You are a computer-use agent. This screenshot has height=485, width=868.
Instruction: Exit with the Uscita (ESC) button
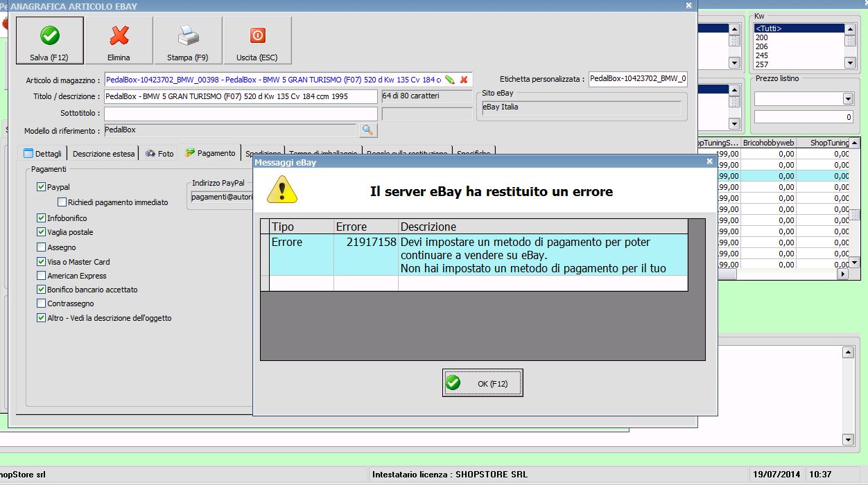[257, 40]
